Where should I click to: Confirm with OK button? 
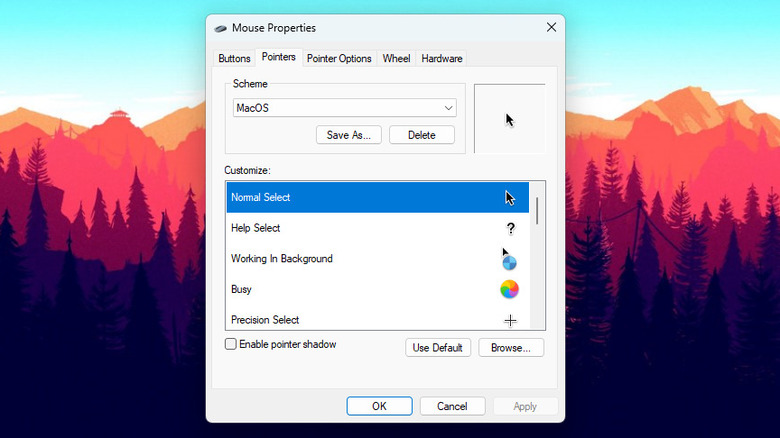tap(379, 406)
